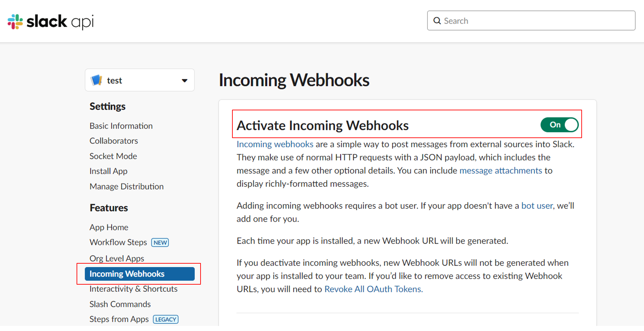
Task: Open the message attachments link
Action: coord(500,171)
